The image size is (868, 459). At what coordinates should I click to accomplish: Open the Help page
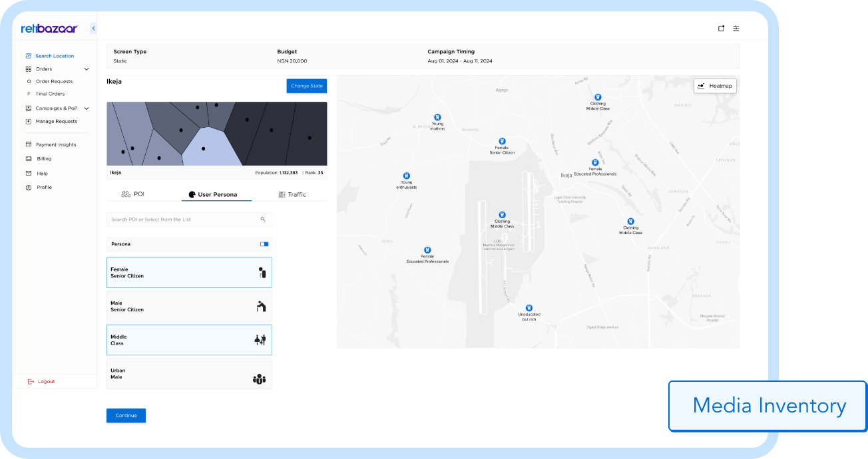42,174
